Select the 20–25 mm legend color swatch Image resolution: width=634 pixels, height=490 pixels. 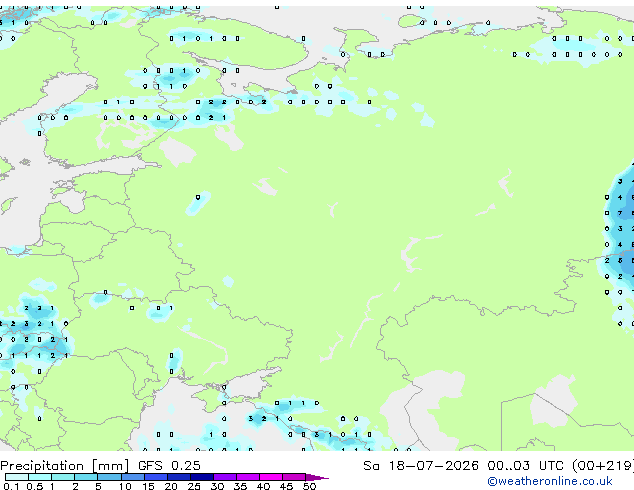(178, 477)
